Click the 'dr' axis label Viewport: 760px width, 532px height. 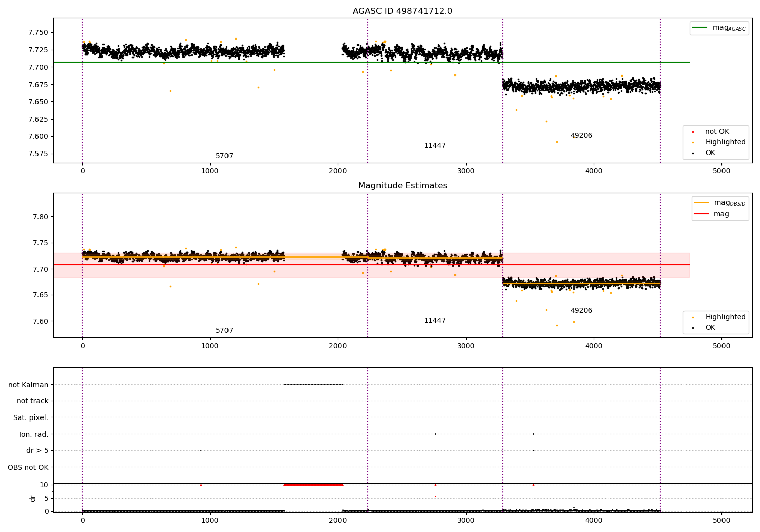[33, 498]
